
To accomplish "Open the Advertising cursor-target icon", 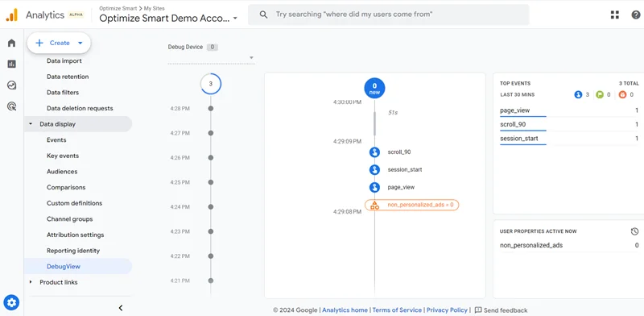I will [x=11, y=106].
